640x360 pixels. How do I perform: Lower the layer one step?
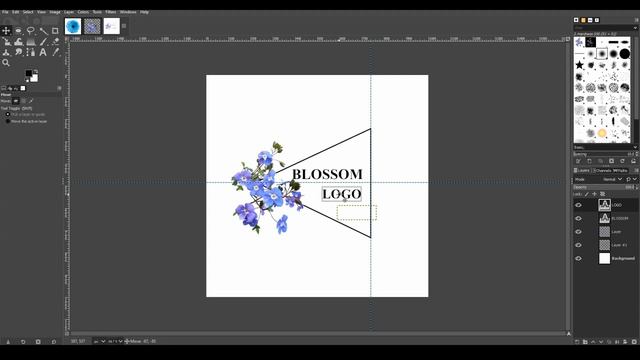click(x=601, y=342)
